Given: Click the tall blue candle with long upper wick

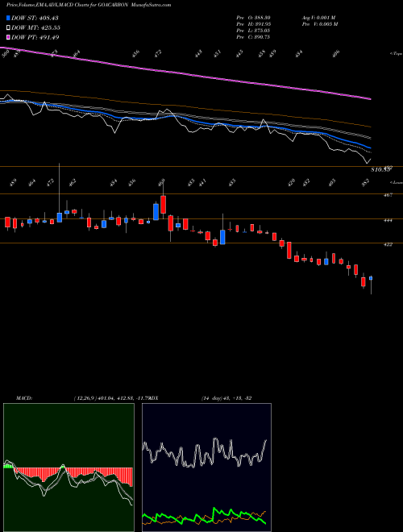Looking at the screenshot, I should [x=60, y=217].
